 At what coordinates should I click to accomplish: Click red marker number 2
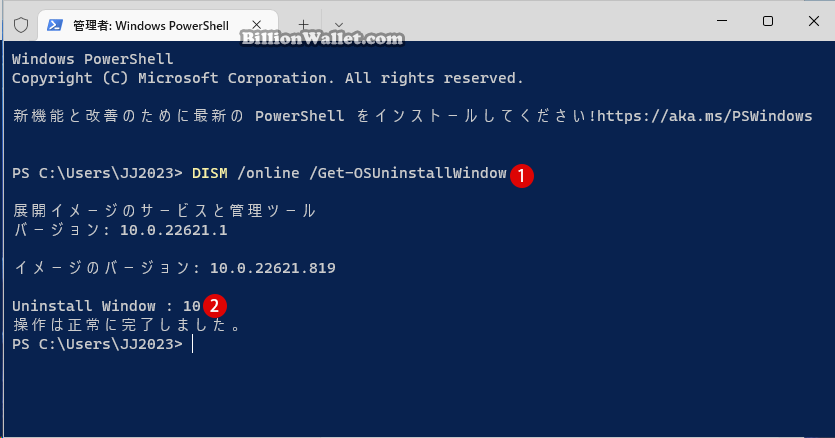[215, 306]
